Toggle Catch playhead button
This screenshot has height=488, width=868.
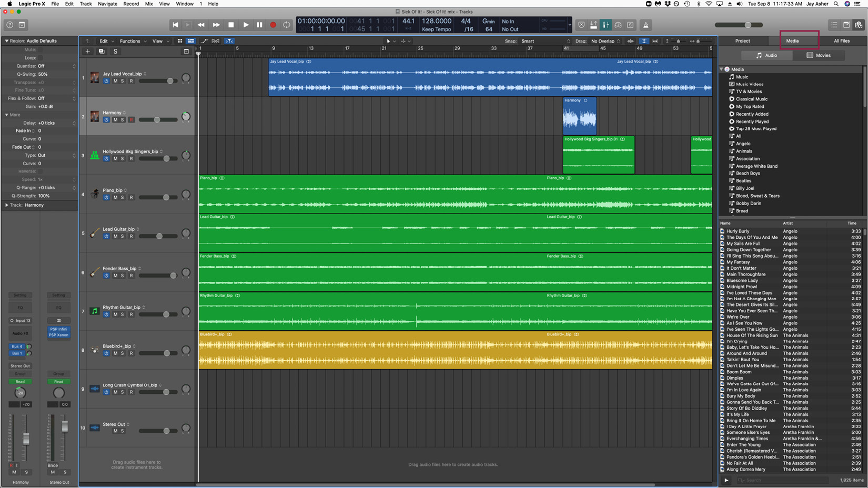click(229, 41)
